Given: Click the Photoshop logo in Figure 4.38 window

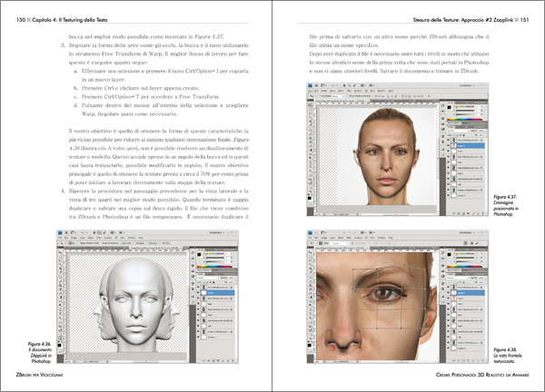Looking at the screenshot, I should [311, 232].
